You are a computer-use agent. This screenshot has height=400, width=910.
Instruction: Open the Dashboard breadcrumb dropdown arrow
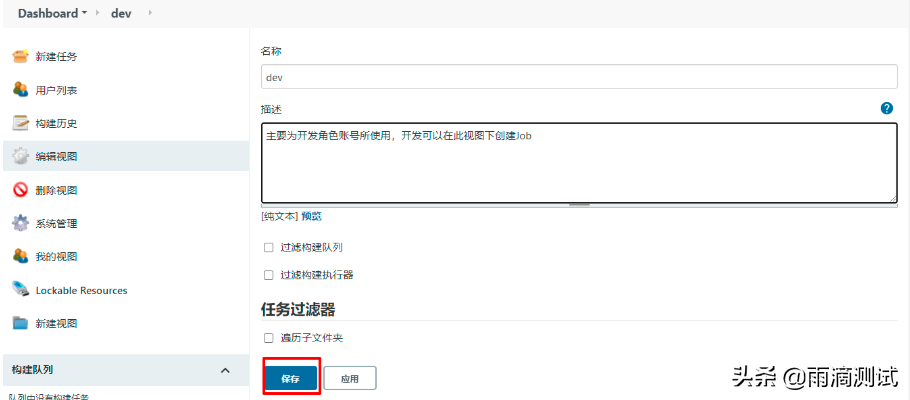pos(84,13)
